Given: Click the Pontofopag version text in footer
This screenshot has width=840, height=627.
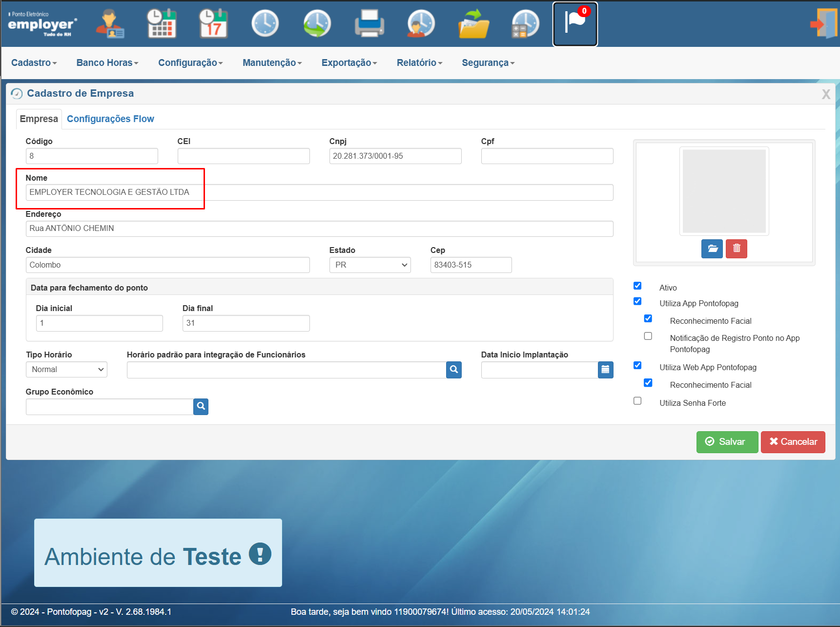Looking at the screenshot, I should pos(91,612).
